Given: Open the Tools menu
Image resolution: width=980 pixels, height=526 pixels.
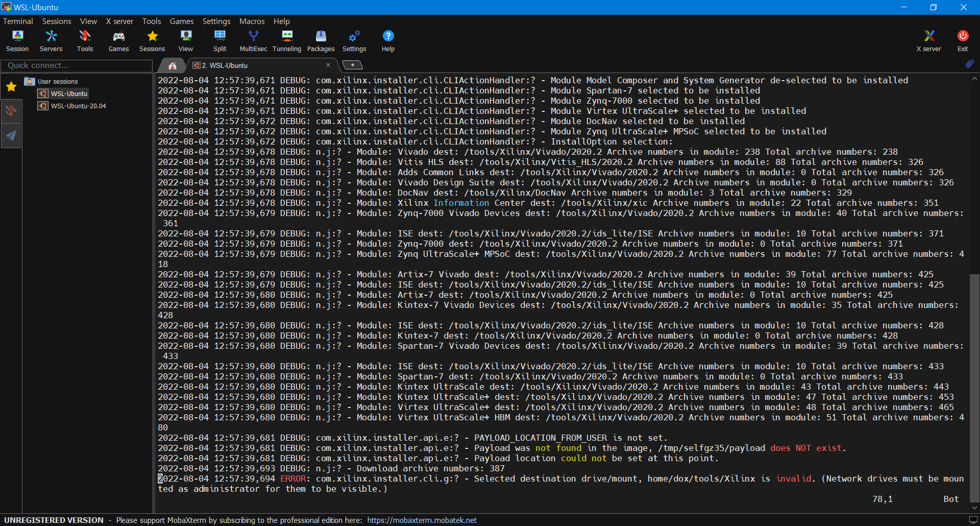Looking at the screenshot, I should 152,21.
